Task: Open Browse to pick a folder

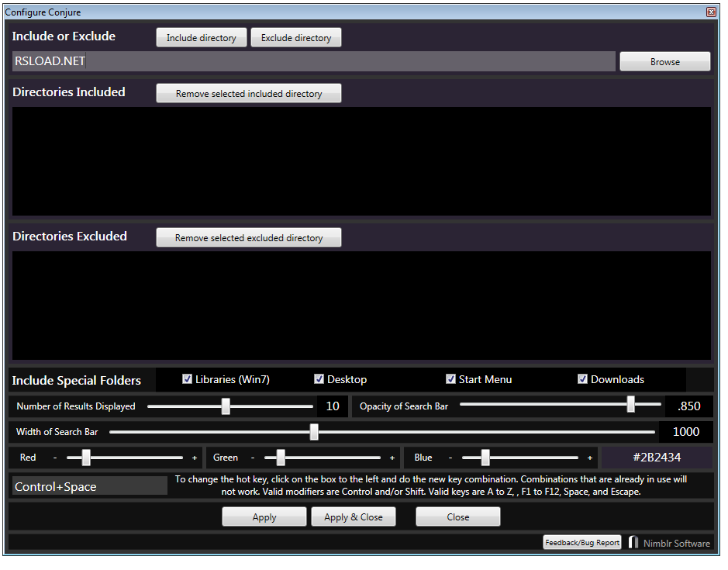Action: (x=665, y=62)
